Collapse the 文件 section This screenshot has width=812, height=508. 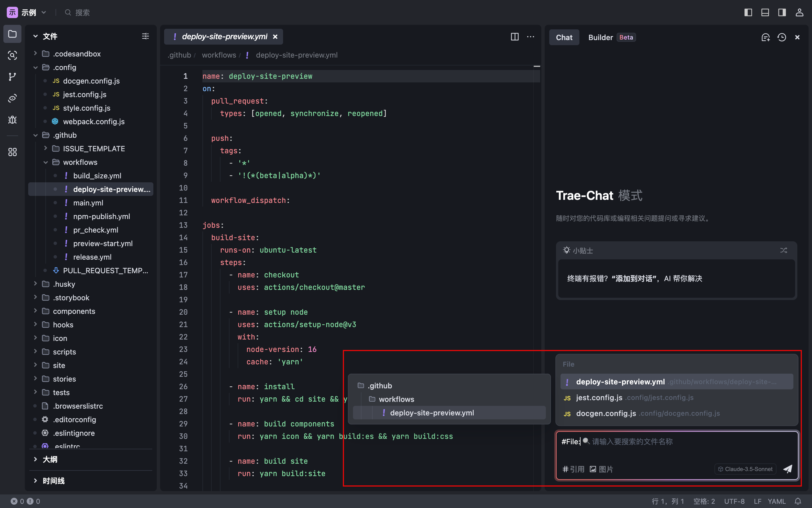[x=35, y=36]
